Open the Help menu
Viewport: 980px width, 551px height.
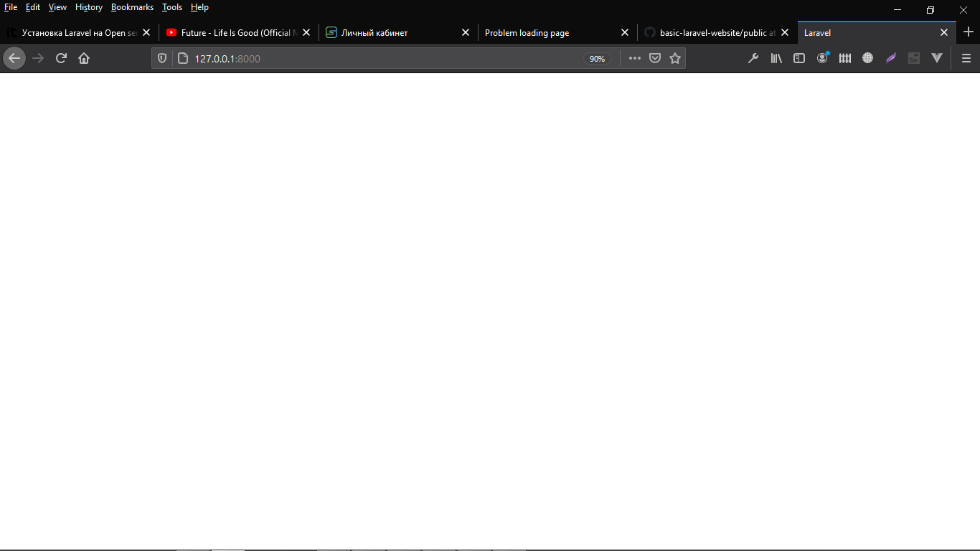(x=199, y=7)
